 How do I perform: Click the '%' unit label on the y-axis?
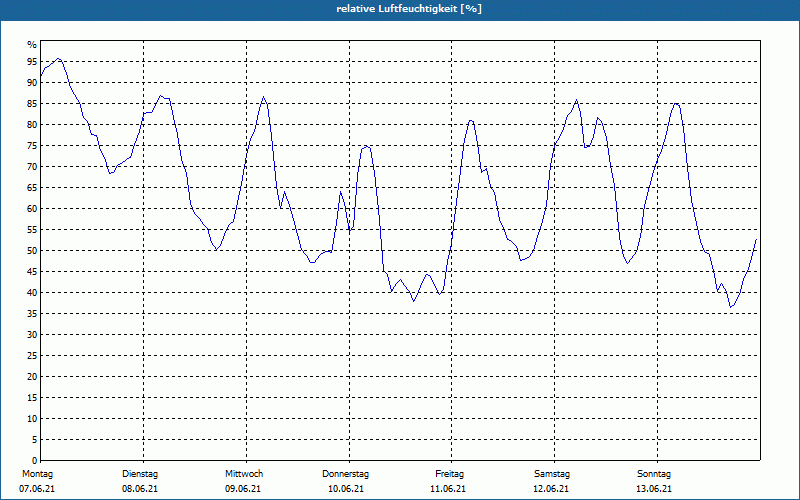coord(32,45)
